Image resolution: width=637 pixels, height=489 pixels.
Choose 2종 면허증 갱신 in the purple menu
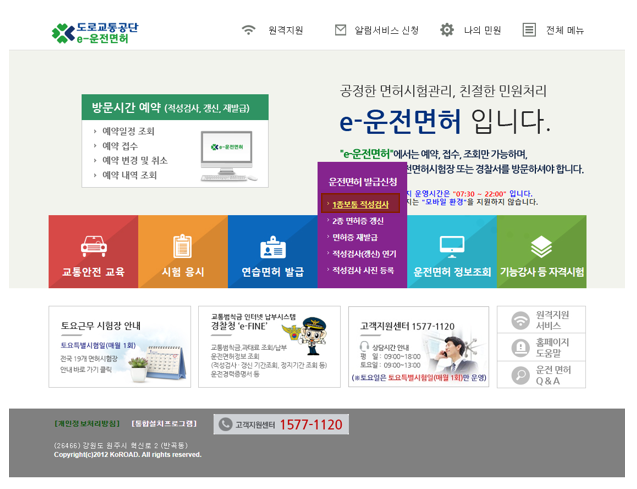[358, 221]
